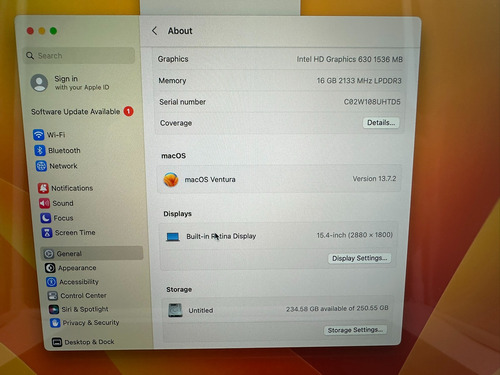
Task: Click the Appearance icon
Action: pos(50,268)
